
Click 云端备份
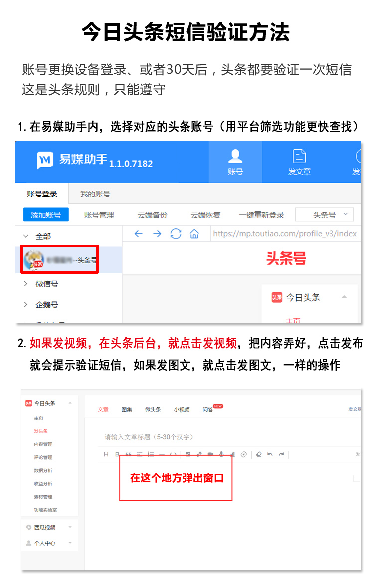(152, 215)
